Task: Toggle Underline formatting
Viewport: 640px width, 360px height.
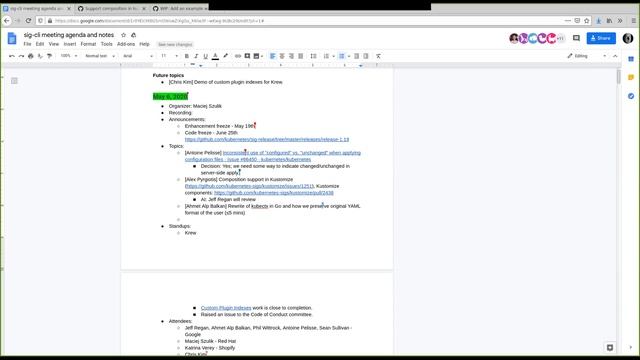Action: 205,56
